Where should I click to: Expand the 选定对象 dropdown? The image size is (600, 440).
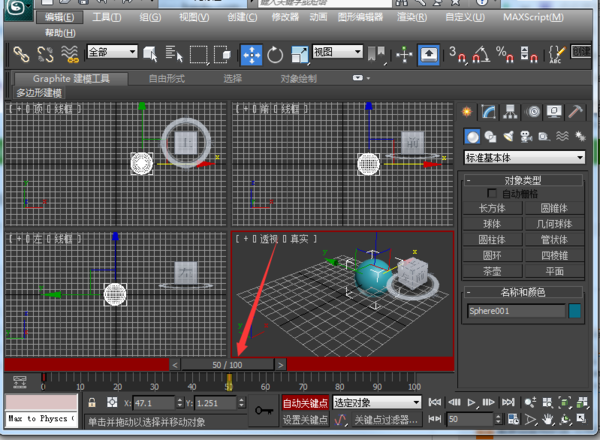377,402
